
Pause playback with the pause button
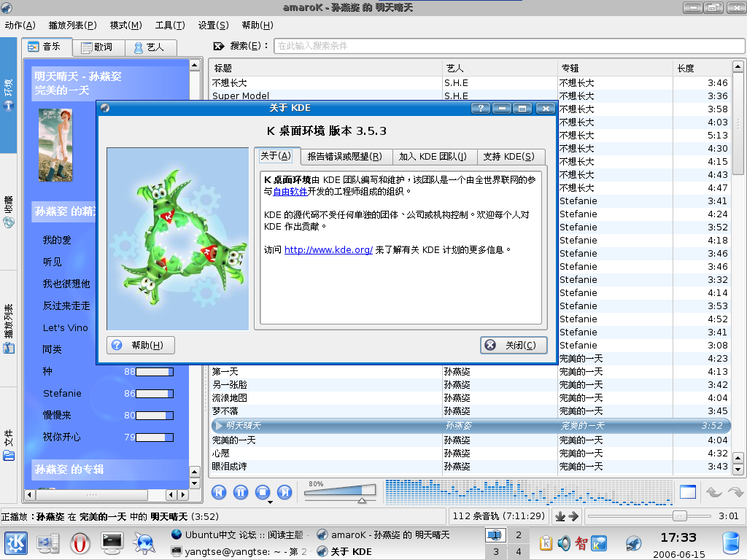click(241, 492)
